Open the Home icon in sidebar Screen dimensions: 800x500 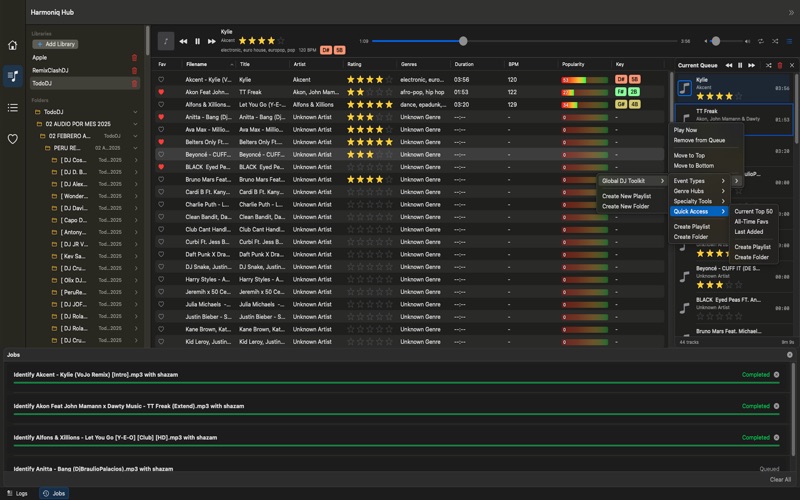coord(13,45)
